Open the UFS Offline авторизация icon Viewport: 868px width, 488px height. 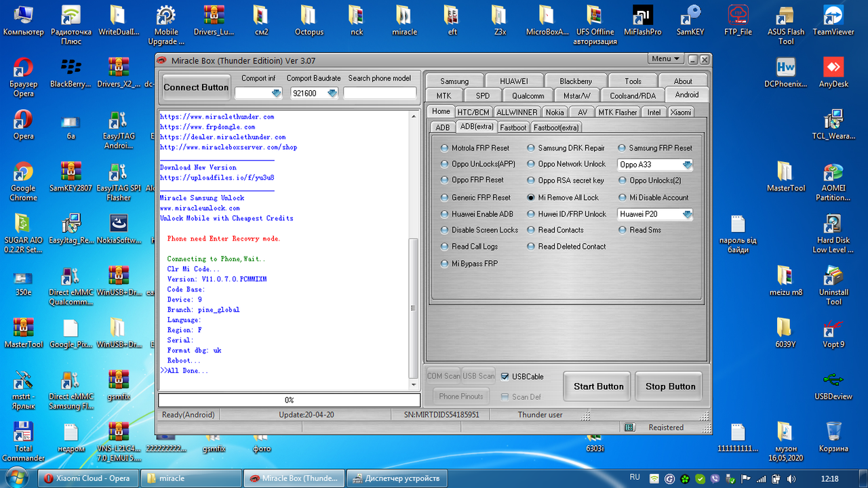[595, 25]
